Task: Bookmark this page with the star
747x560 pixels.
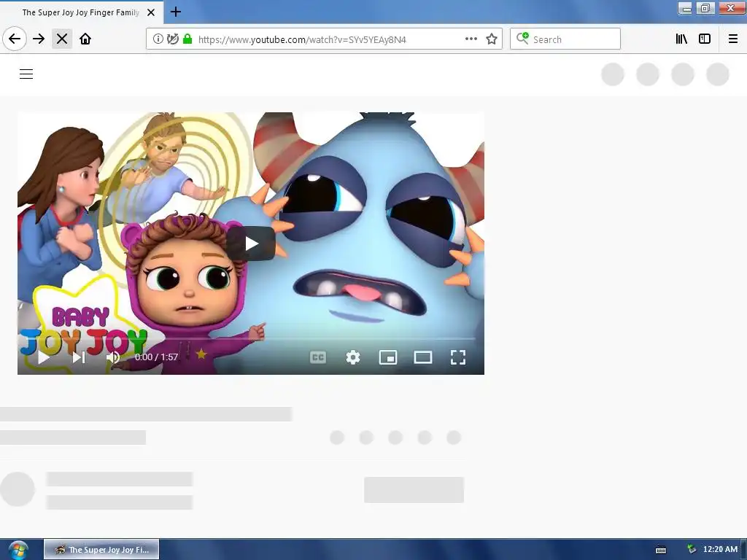Action: coord(492,39)
